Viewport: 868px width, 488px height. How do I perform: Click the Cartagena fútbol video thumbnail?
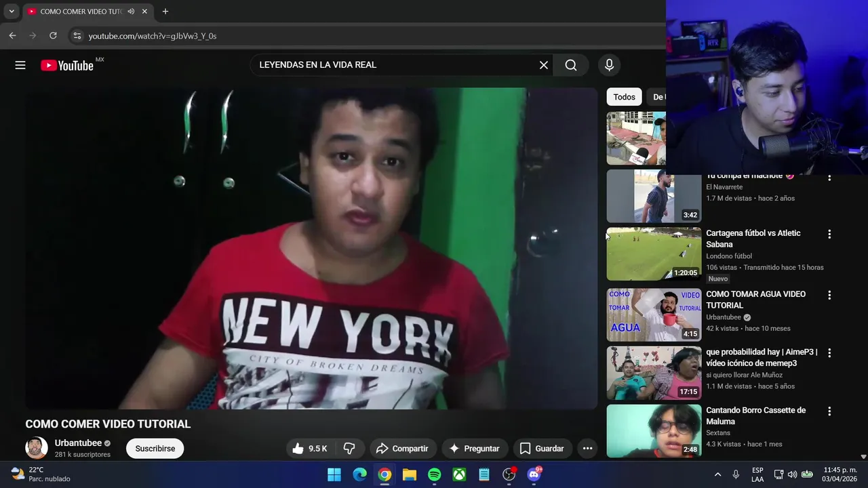point(654,254)
